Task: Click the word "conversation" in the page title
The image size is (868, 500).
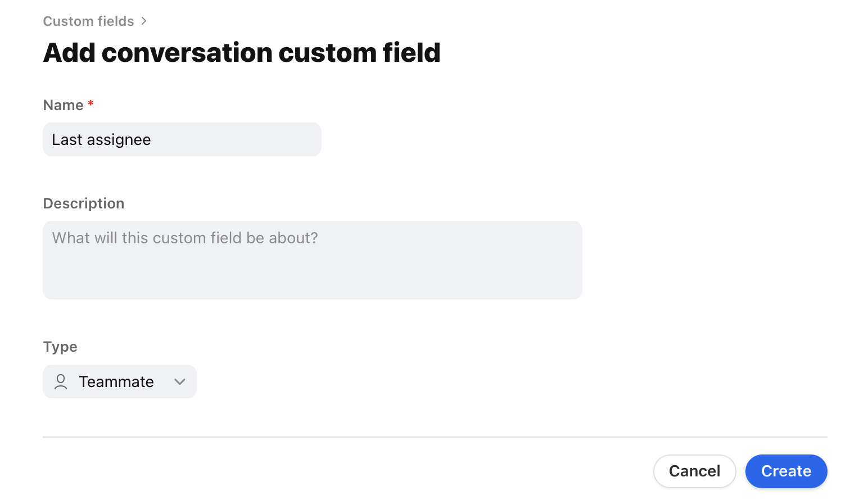Action: click(x=187, y=53)
